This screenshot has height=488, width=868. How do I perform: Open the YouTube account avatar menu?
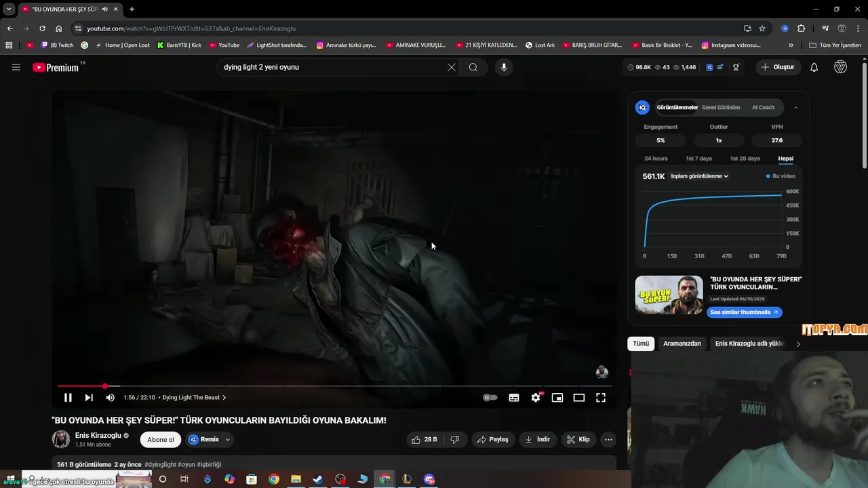pyautogui.click(x=840, y=67)
